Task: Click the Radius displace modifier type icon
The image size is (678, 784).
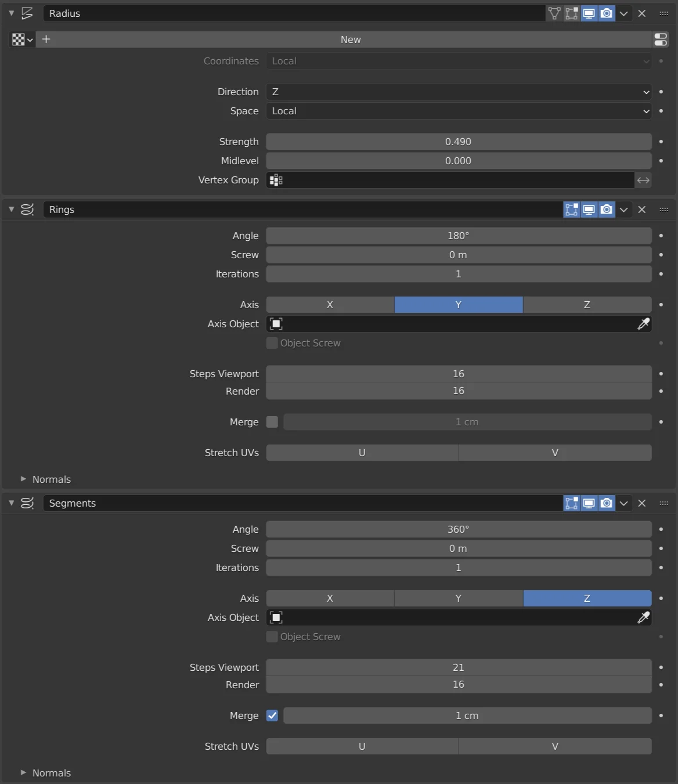Action: [x=27, y=13]
